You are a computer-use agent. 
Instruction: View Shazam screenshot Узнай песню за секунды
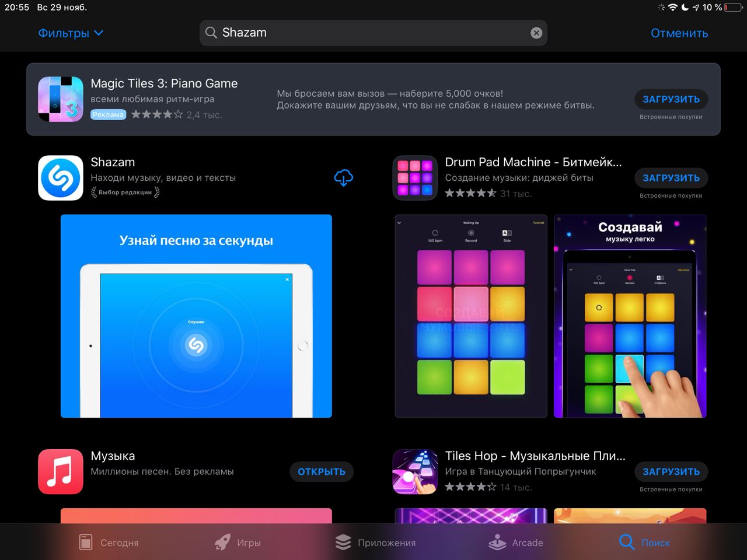coord(196,316)
